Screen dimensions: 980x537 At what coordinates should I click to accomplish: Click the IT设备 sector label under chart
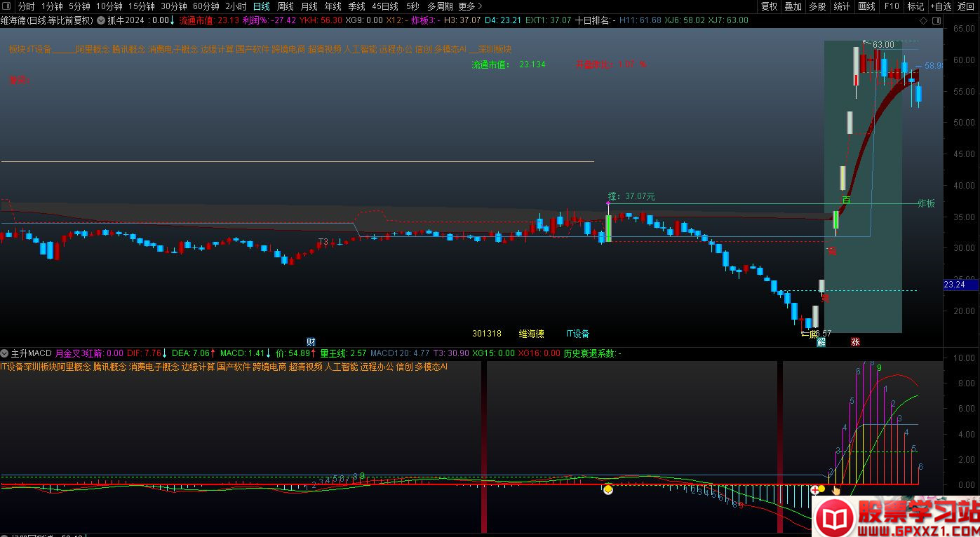[578, 334]
